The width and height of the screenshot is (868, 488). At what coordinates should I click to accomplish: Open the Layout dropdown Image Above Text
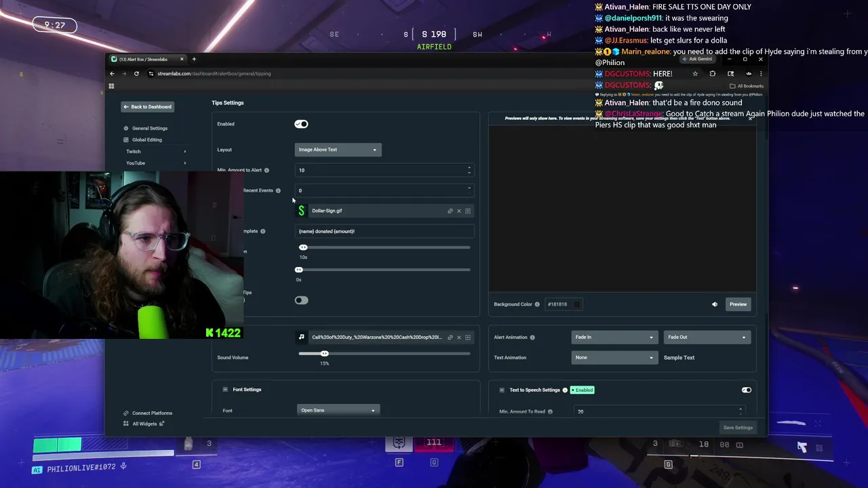(x=338, y=150)
